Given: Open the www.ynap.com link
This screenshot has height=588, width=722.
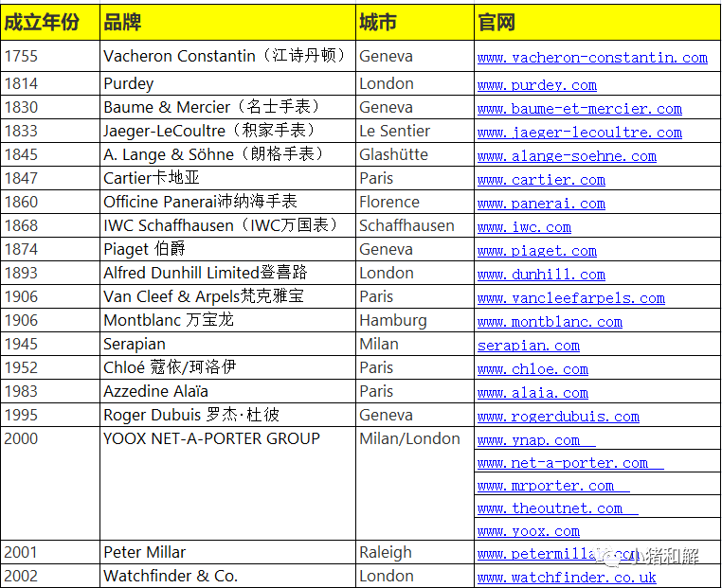Looking at the screenshot, I should pos(536,440).
